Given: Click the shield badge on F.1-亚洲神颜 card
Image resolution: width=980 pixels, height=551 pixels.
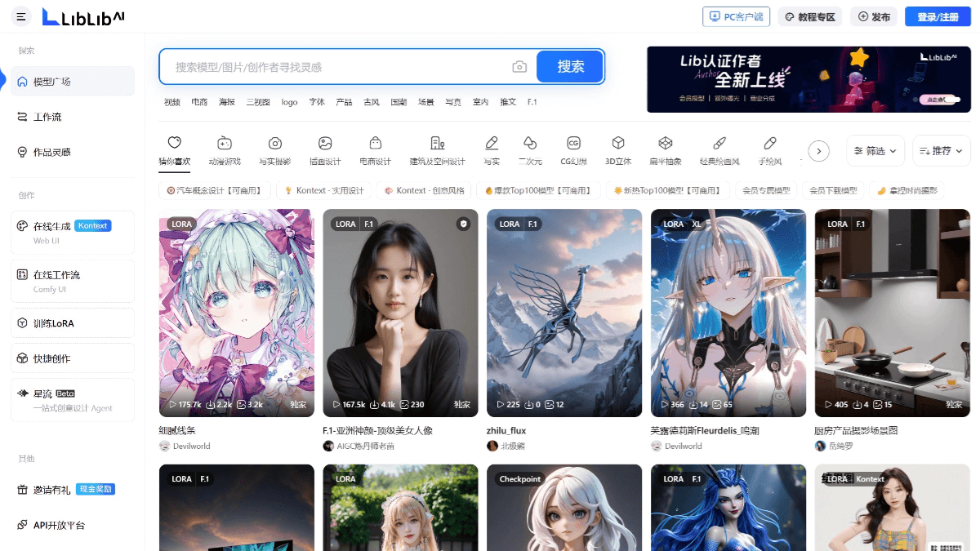Looking at the screenshot, I should [463, 224].
